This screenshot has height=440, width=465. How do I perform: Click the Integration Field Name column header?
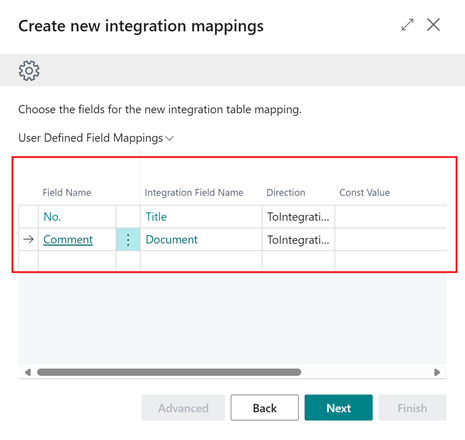[x=194, y=192]
